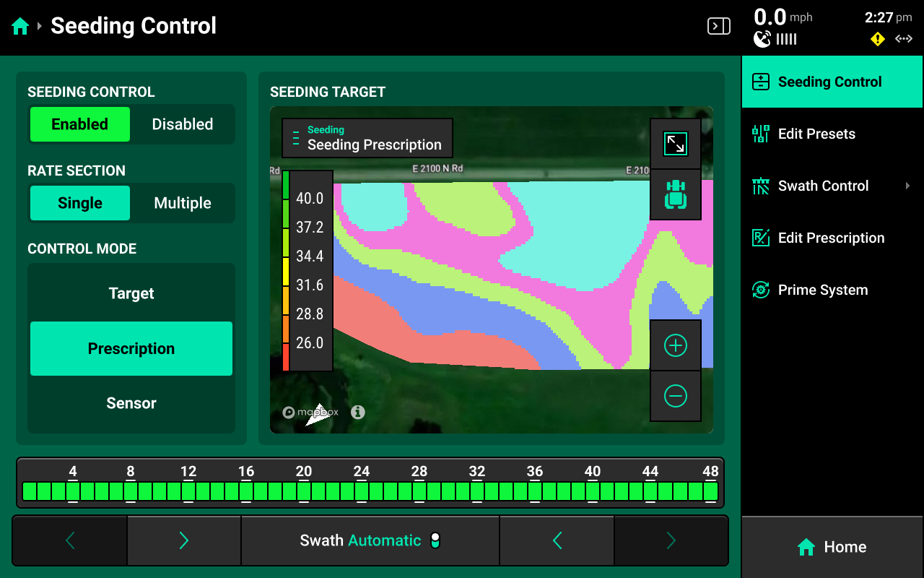Image resolution: width=924 pixels, height=578 pixels.
Task: Go to home via top-left house icon
Action: pos(20,27)
